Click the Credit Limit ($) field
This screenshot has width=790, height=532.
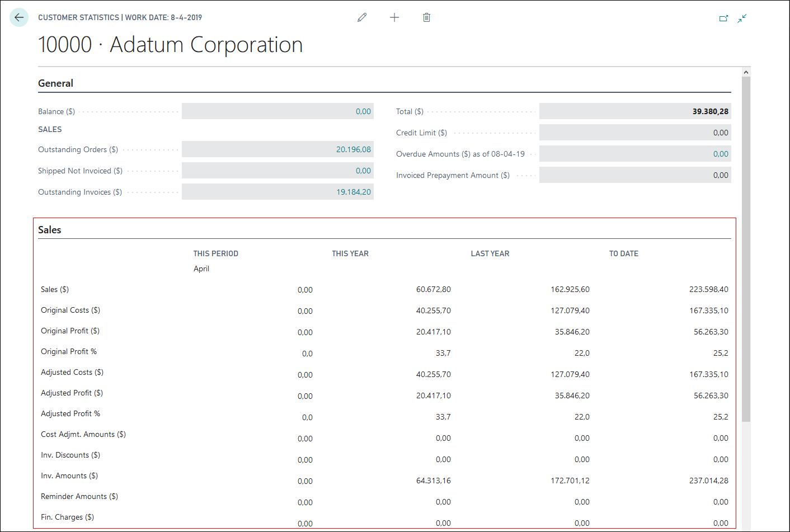click(x=635, y=133)
